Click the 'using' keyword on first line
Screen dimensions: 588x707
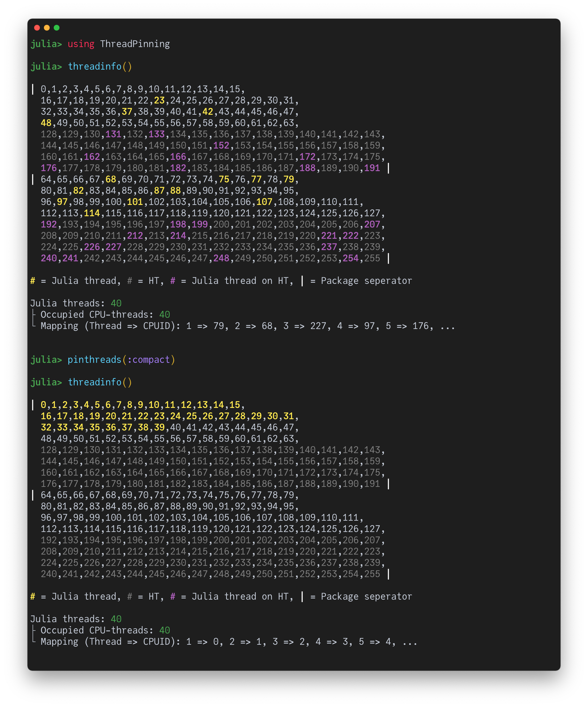tap(81, 44)
